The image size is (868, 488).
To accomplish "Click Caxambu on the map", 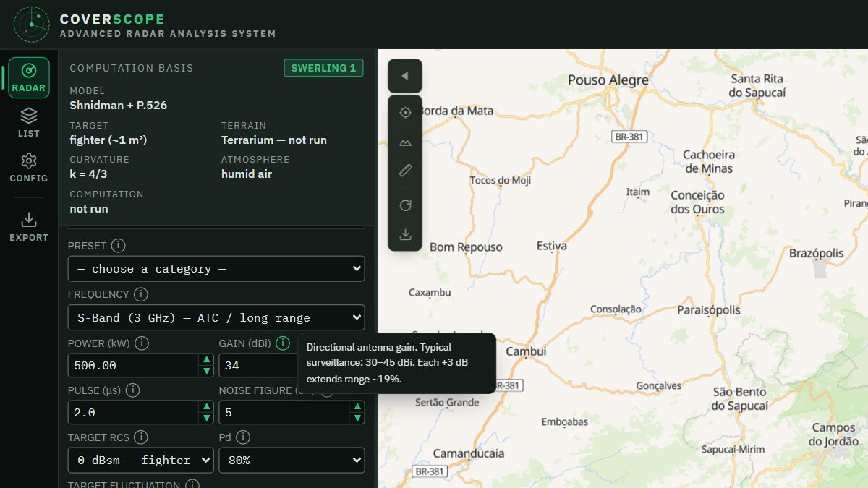I will pyautogui.click(x=430, y=293).
